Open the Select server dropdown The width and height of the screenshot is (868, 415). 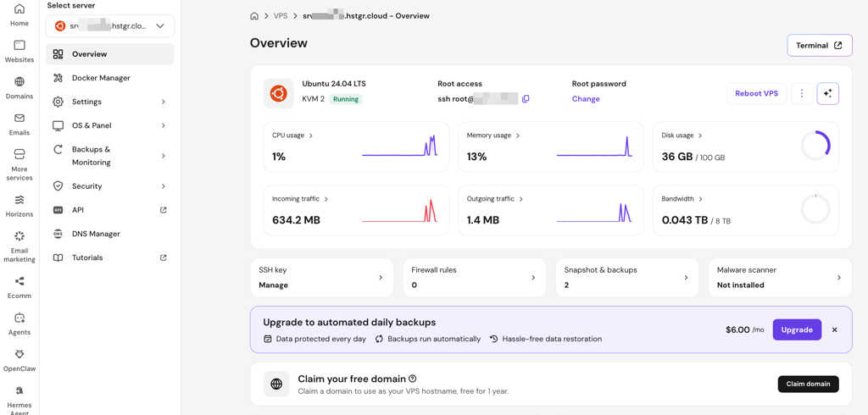(x=110, y=26)
